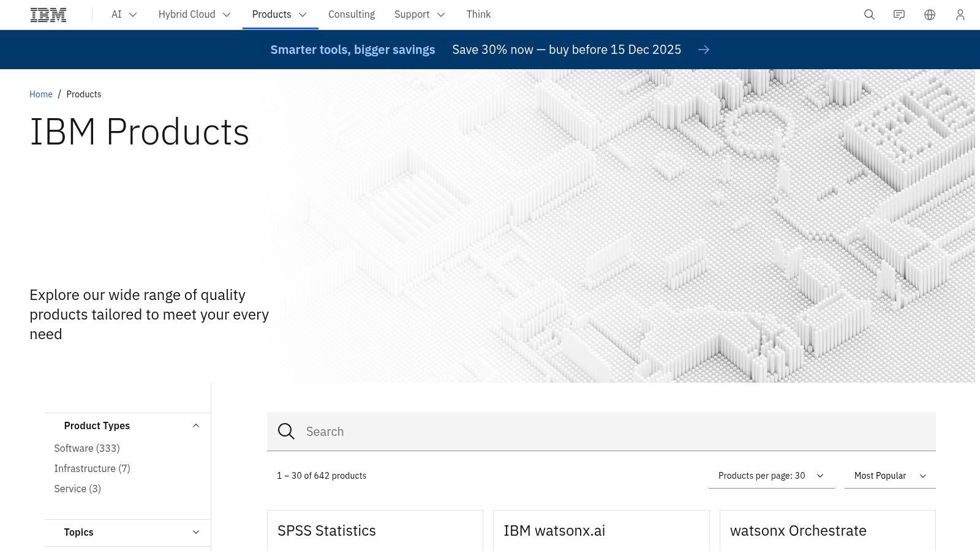
Task: Select the Service (3) filter option
Action: 77,489
